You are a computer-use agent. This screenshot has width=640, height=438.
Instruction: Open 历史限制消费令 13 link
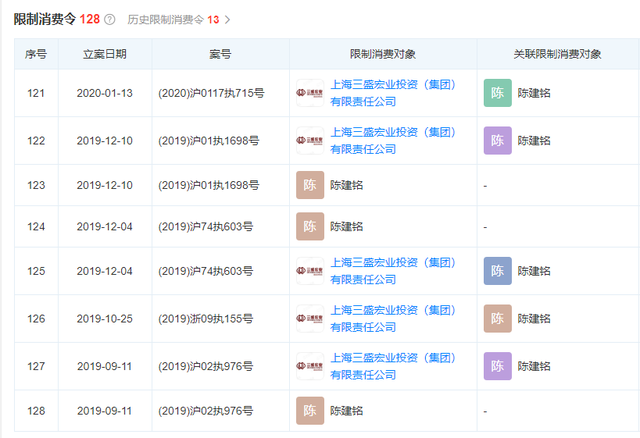pos(173,20)
